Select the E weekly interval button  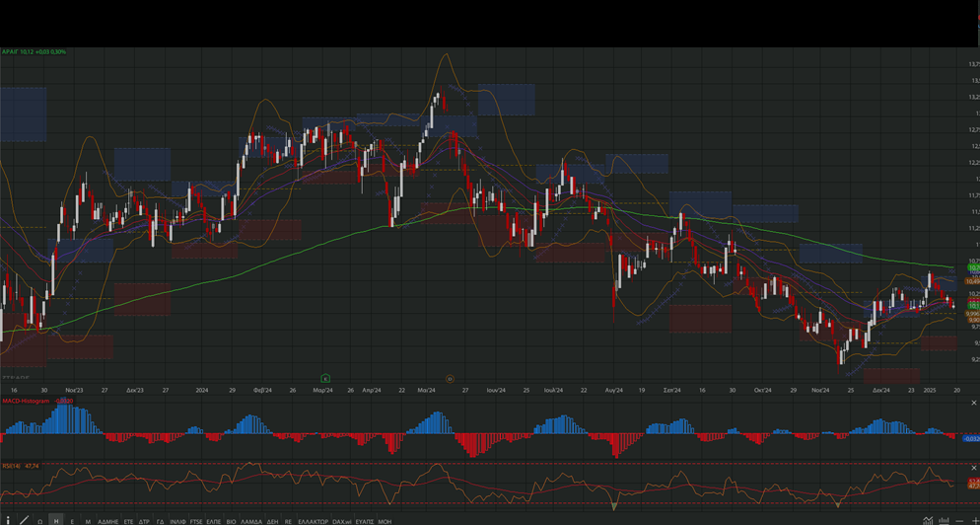[72, 521]
